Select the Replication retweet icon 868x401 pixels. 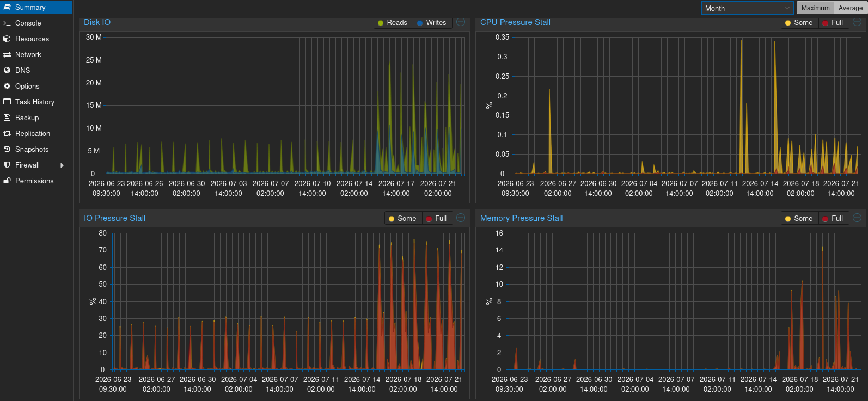pyautogui.click(x=7, y=134)
